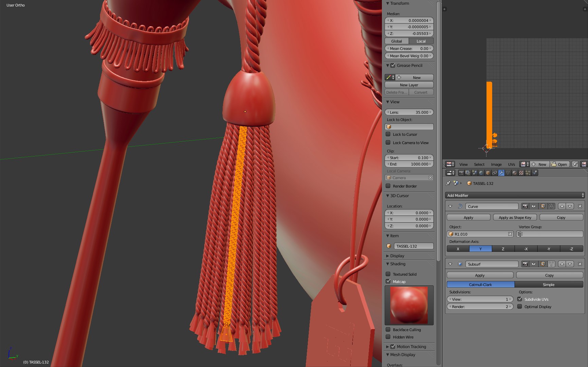
Task: Clear the R1.010 curve object field
Action: [x=510, y=234]
